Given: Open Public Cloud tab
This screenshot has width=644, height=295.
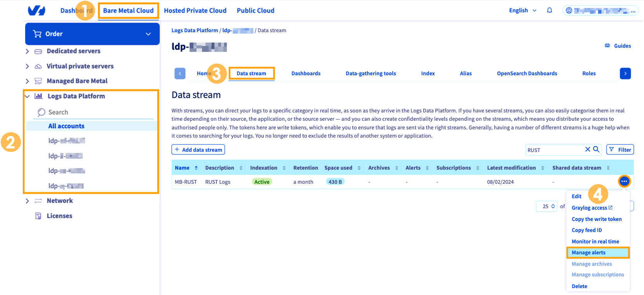Looking at the screenshot, I should coord(256,10).
